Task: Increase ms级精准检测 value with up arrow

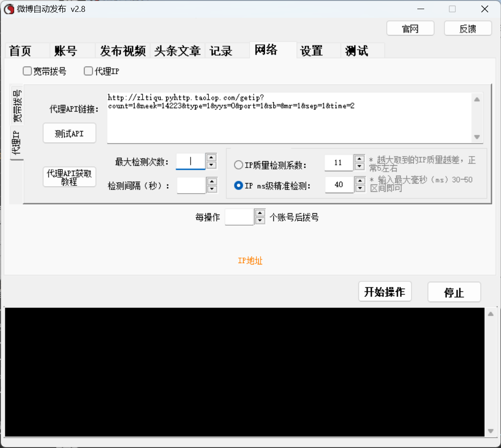Action: pyautogui.click(x=360, y=181)
